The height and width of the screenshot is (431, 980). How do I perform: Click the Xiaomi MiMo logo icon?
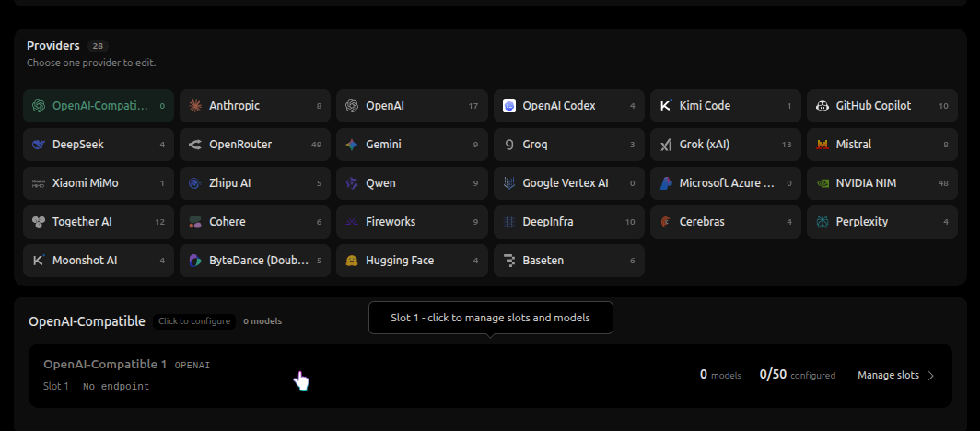click(x=39, y=183)
